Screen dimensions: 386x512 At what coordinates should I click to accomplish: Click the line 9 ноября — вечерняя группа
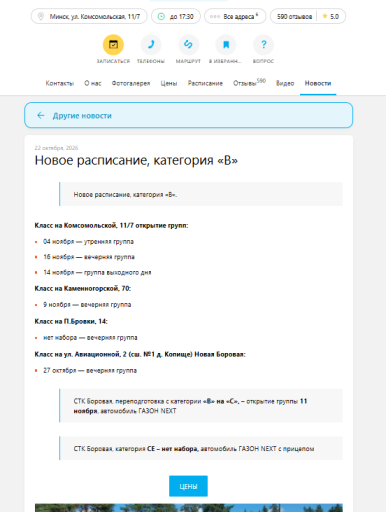coord(87,304)
